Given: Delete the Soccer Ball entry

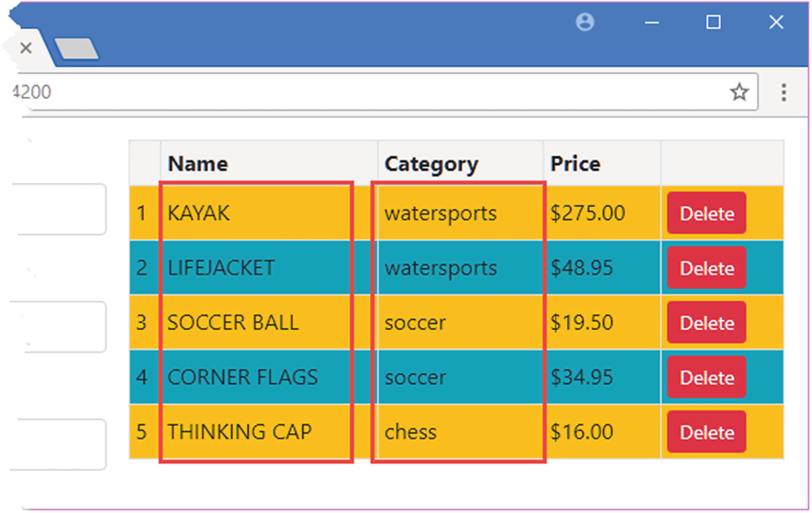Looking at the screenshot, I should click(x=706, y=323).
